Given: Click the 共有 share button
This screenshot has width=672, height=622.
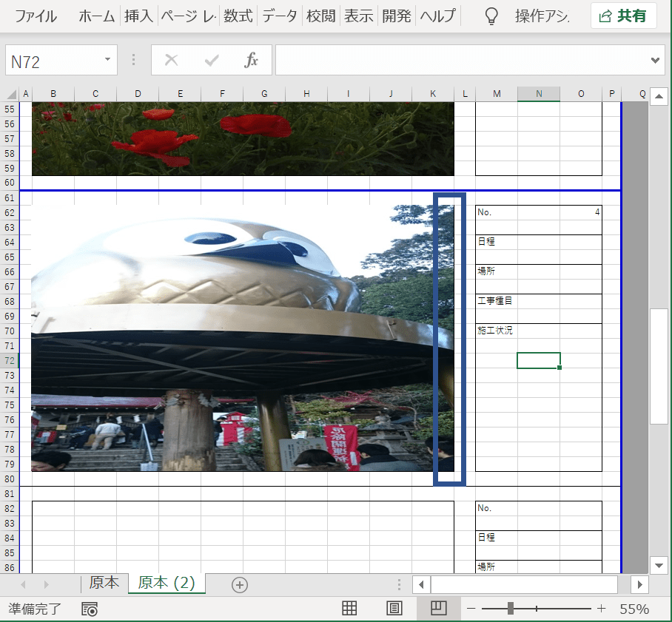Looking at the screenshot, I should tap(623, 16).
